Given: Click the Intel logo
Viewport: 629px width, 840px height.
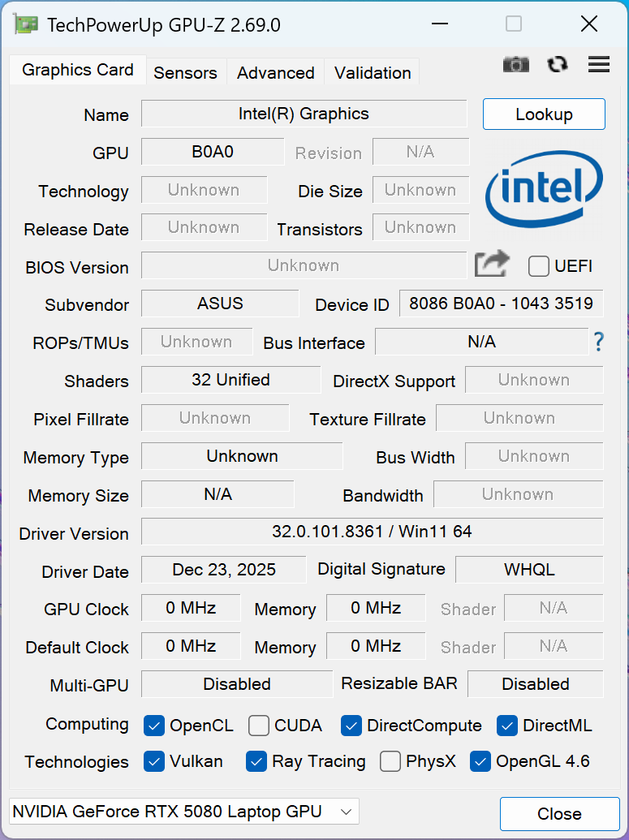Looking at the screenshot, I should point(543,188).
